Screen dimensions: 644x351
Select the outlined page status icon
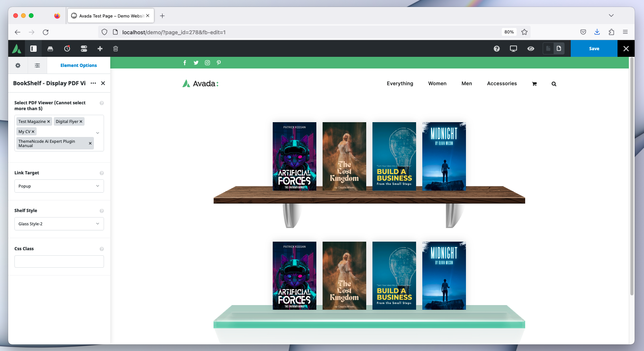559,49
